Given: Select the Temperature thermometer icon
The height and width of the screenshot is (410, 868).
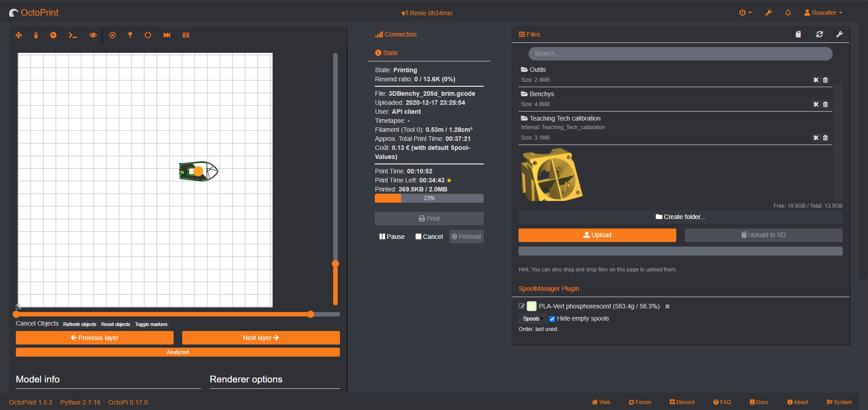Looking at the screenshot, I should [36, 35].
